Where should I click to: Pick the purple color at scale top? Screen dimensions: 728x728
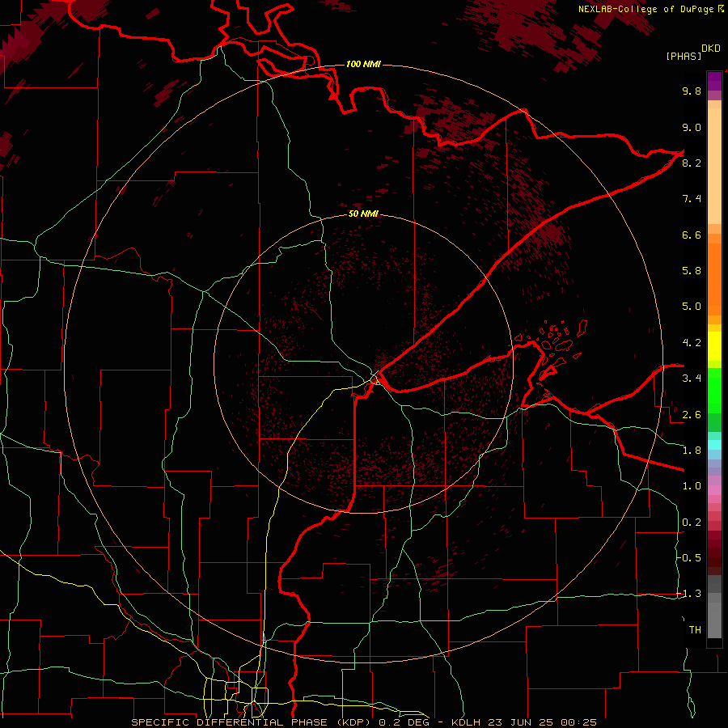[x=714, y=79]
